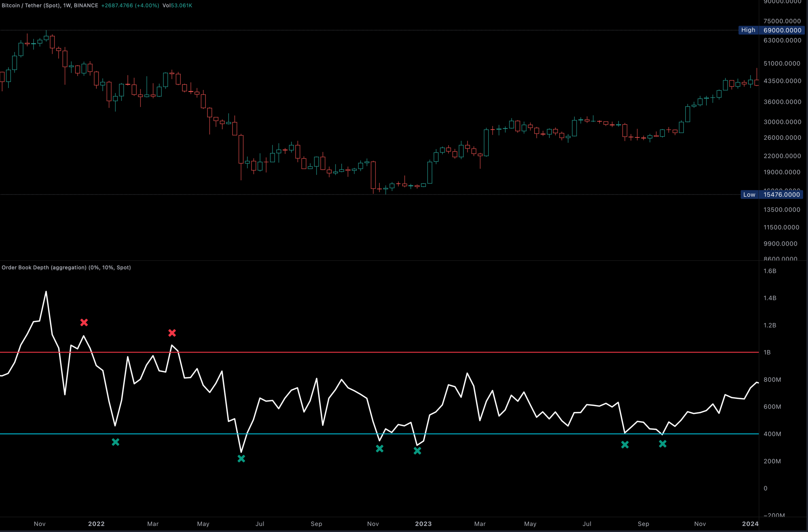Screen dimensions: 808x532
Task: Click the Vol 53.061K volume label
Action: [x=177, y=6]
